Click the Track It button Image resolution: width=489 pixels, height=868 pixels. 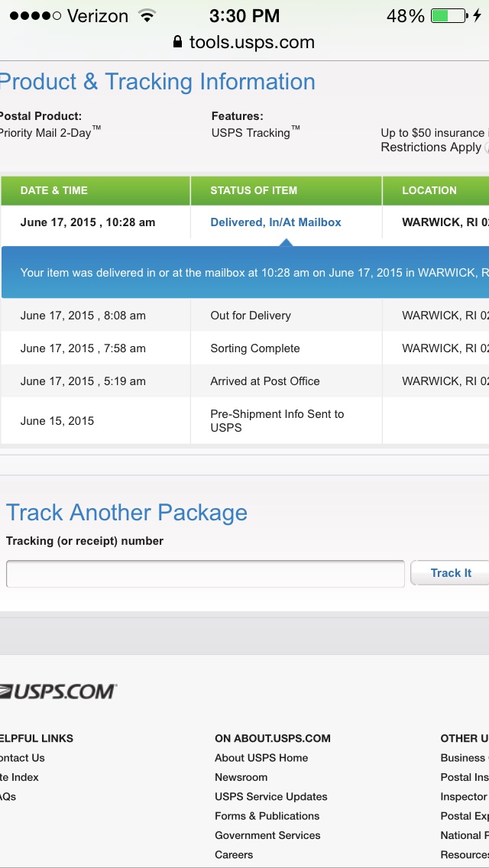click(x=450, y=573)
